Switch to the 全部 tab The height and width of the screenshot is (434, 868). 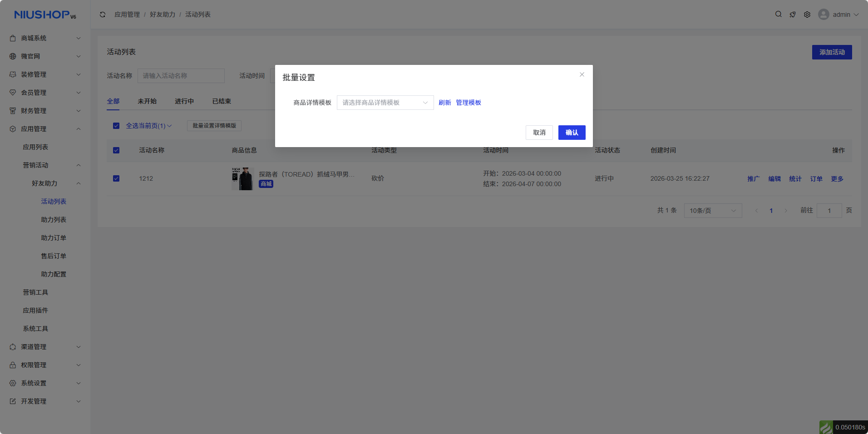(113, 101)
